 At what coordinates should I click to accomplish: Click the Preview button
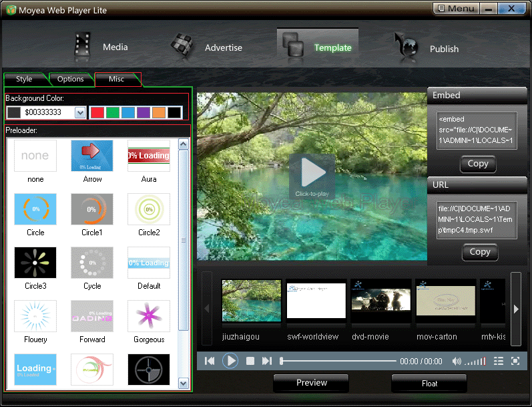311,383
